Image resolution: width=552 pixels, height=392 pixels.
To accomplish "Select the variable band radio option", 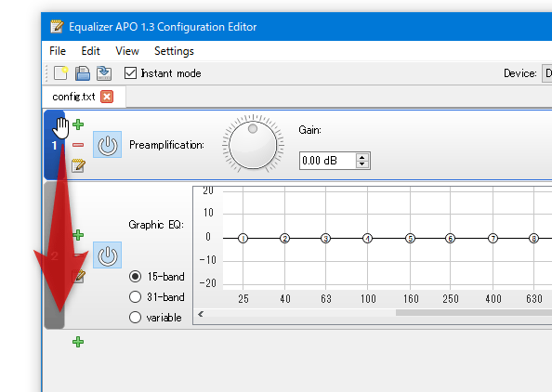I will click(135, 317).
